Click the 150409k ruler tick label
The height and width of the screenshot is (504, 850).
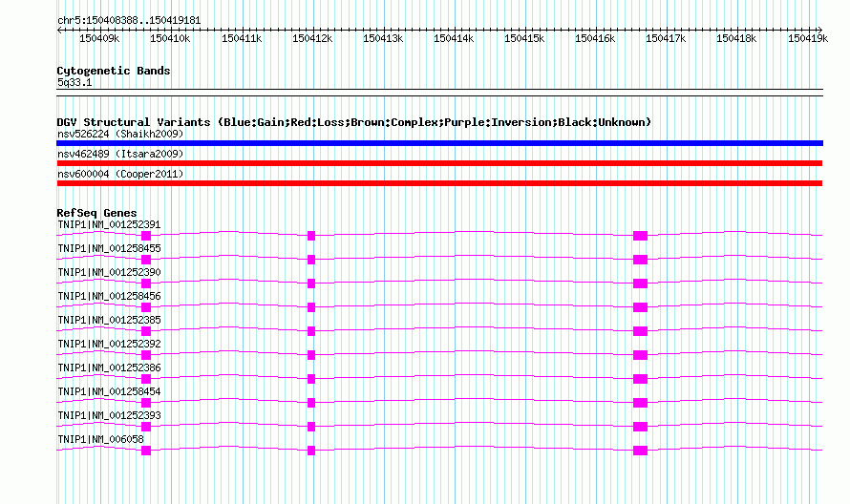coord(99,38)
